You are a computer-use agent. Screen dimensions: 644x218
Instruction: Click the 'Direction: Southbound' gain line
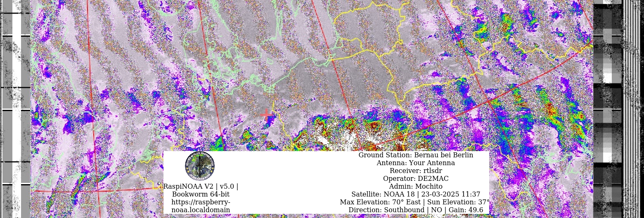(416, 210)
